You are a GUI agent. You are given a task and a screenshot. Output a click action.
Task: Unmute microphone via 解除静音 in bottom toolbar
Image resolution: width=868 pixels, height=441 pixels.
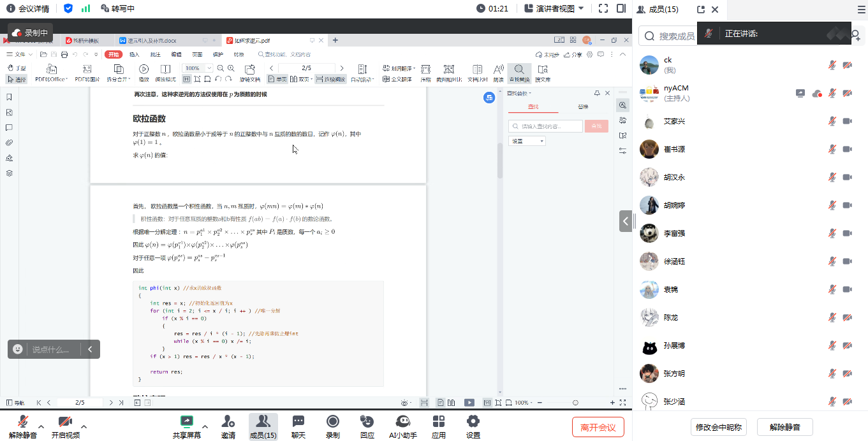[x=23, y=426]
